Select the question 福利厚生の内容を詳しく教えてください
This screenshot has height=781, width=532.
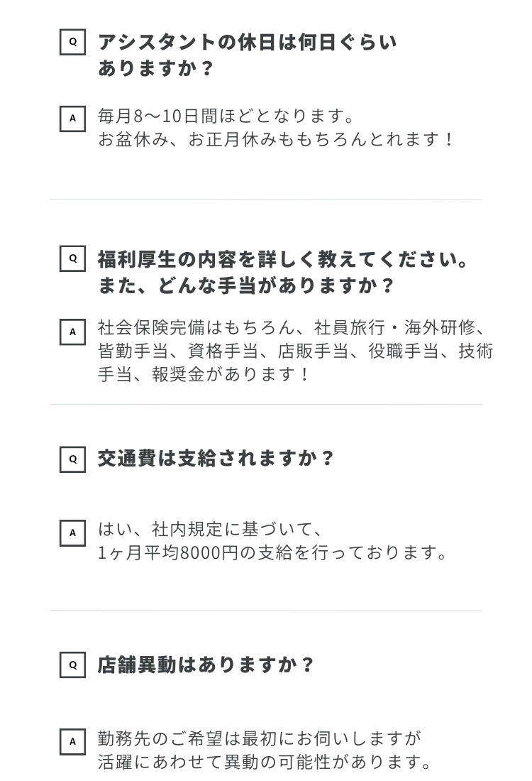[284, 259]
